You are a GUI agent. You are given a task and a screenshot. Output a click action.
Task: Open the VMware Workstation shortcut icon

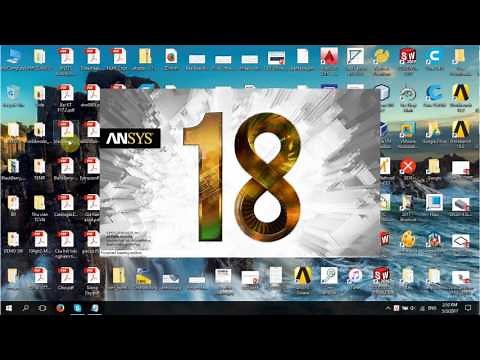point(408,130)
